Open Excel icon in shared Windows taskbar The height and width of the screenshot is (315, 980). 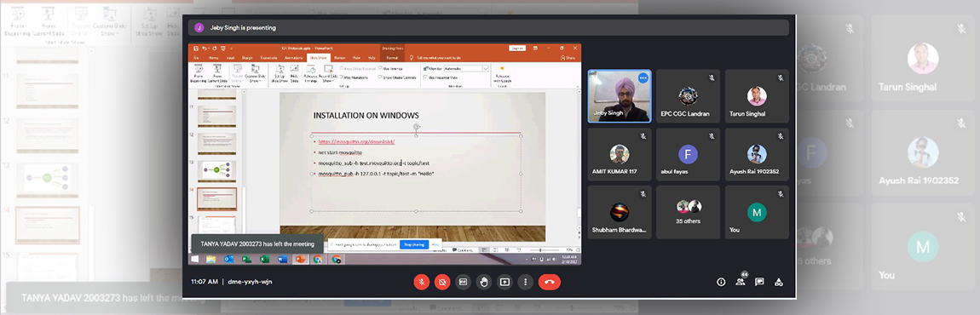[x=264, y=260]
